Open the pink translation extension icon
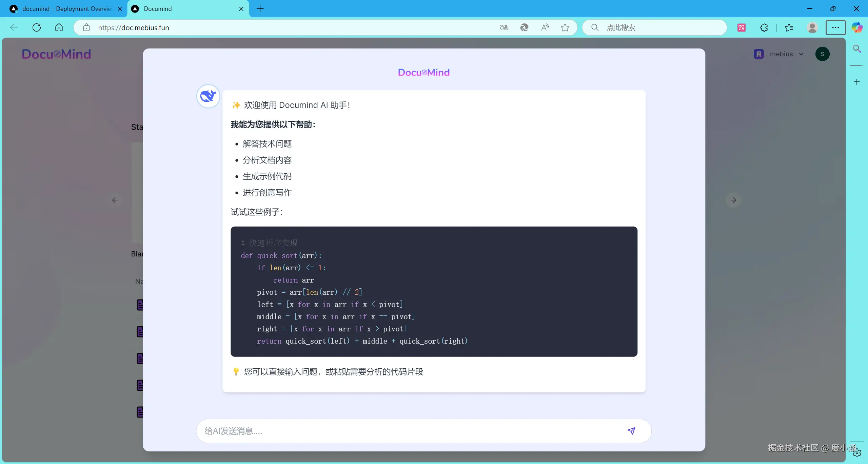 click(742, 27)
